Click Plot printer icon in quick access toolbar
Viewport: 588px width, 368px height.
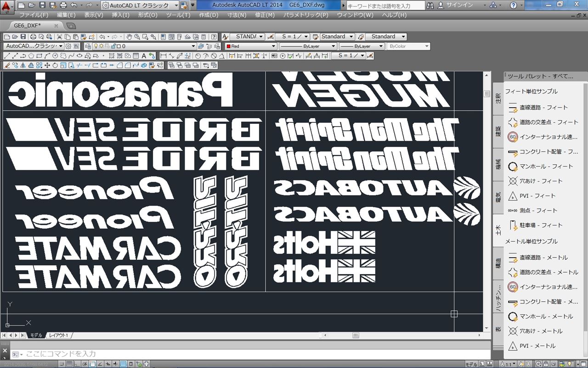click(x=63, y=6)
